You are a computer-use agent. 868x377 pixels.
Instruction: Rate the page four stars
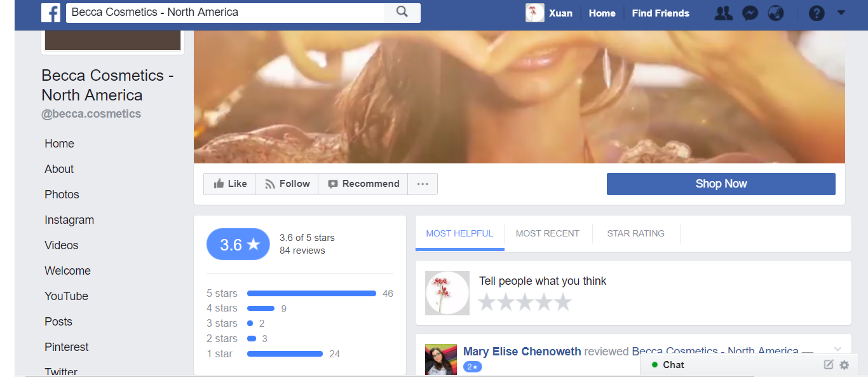click(544, 302)
